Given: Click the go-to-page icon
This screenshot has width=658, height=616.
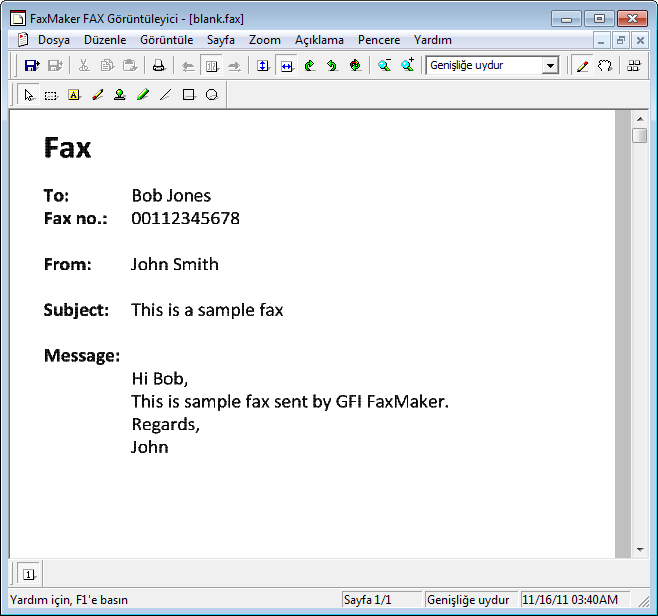Looking at the screenshot, I should coord(212,66).
